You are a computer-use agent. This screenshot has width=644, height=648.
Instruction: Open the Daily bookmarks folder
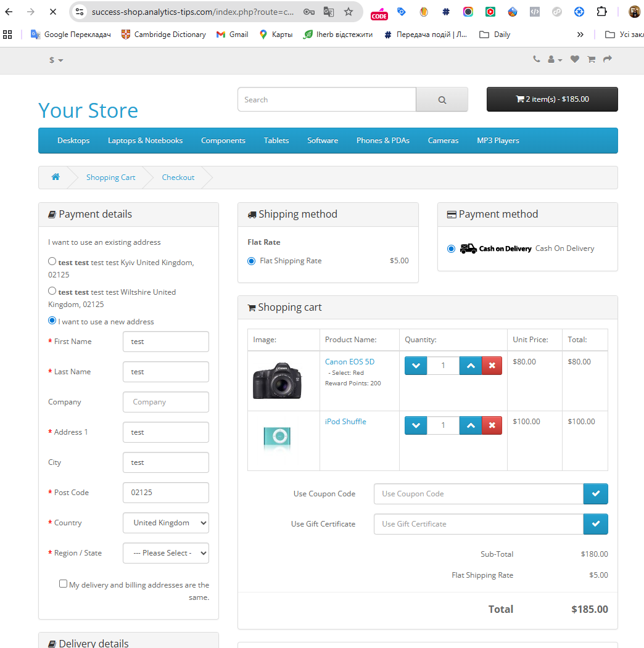pyautogui.click(x=495, y=35)
